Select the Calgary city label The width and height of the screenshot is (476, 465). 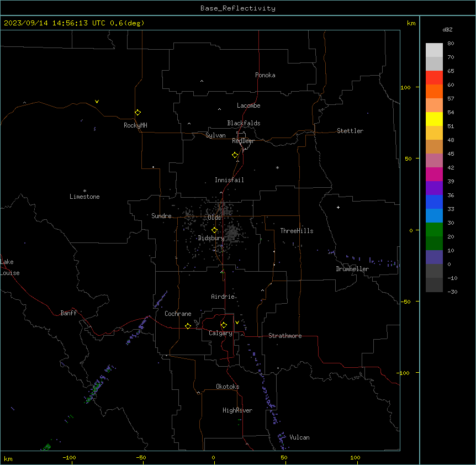click(220, 333)
